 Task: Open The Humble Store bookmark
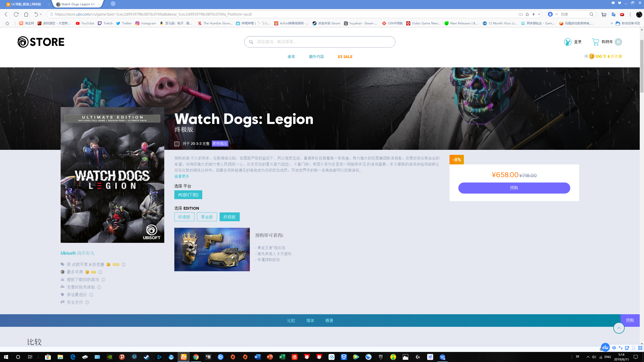(x=215, y=23)
